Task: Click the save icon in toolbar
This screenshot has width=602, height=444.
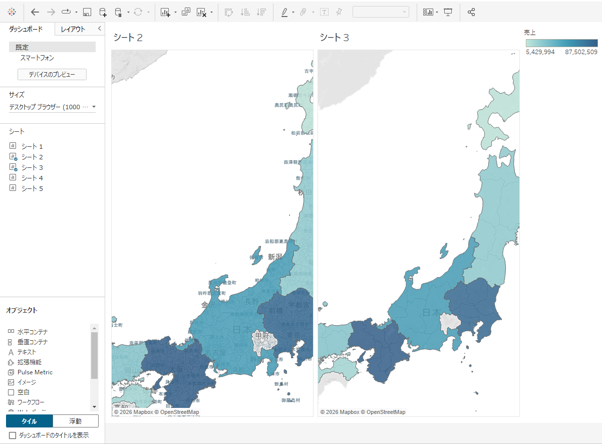Action: coord(87,12)
